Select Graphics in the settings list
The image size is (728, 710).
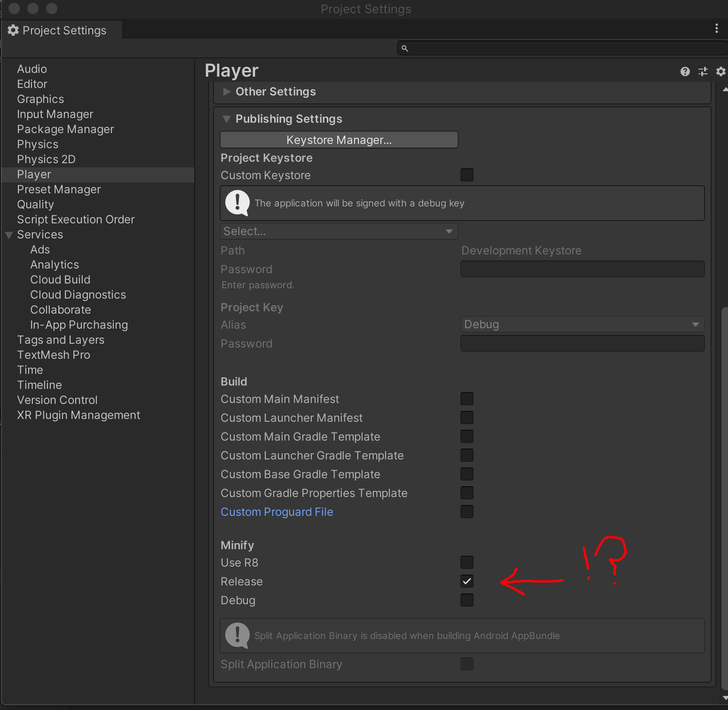(40, 99)
